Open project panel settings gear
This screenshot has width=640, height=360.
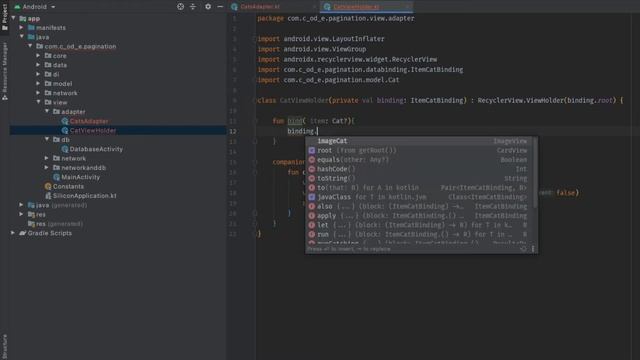click(x=208, y=7)
